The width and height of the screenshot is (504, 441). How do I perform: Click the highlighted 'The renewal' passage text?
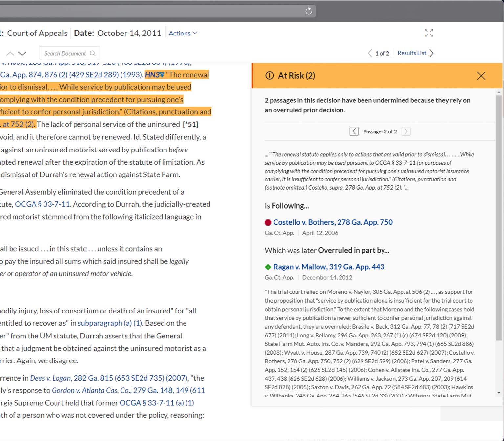(x=187, y=75)
